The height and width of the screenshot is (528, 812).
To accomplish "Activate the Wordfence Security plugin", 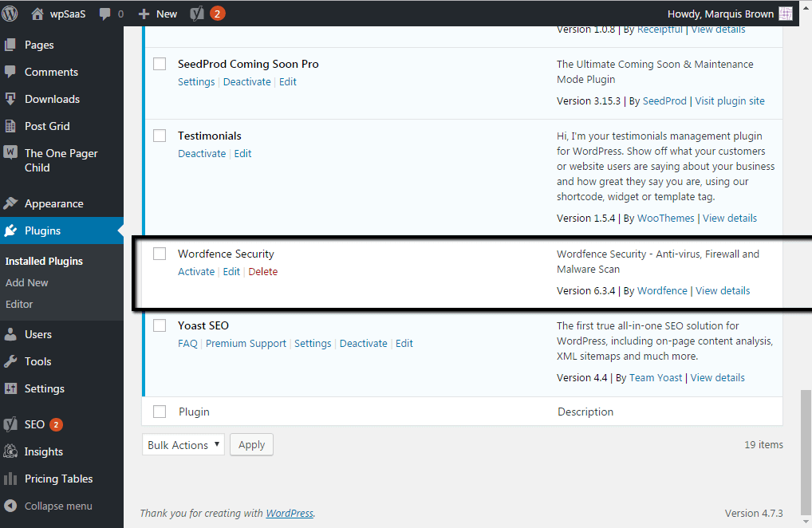I will click(196, 271).
